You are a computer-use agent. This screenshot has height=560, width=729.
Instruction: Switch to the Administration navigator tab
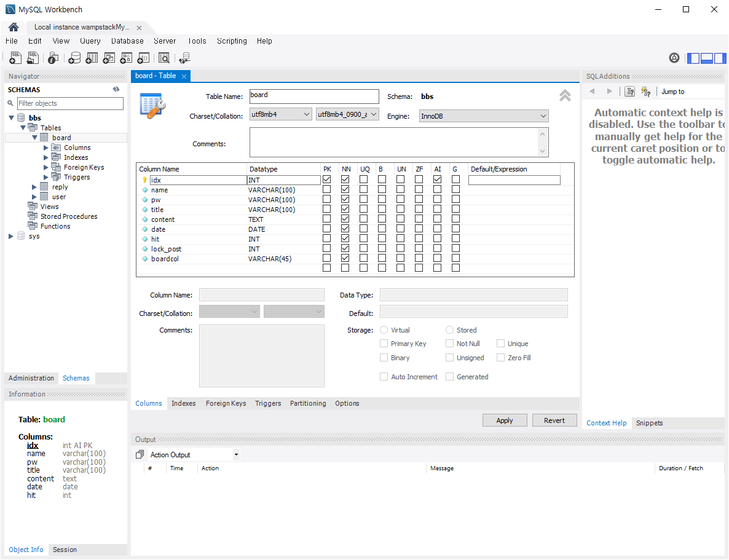31,378
